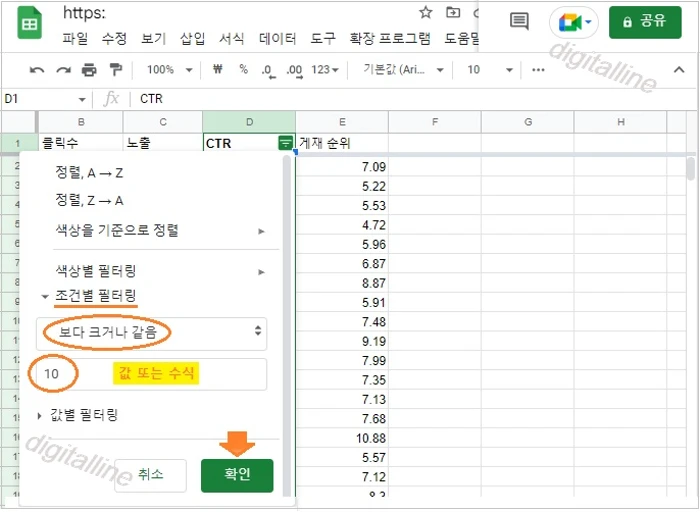The image size is (700, 512).
Task: Select column C header
Action: 163,122
